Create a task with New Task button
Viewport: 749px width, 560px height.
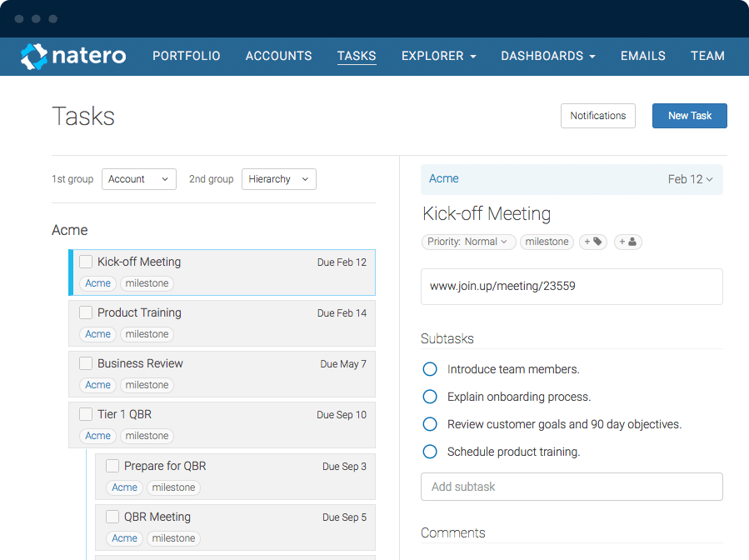pyautogui.click(x=690, y=116)
